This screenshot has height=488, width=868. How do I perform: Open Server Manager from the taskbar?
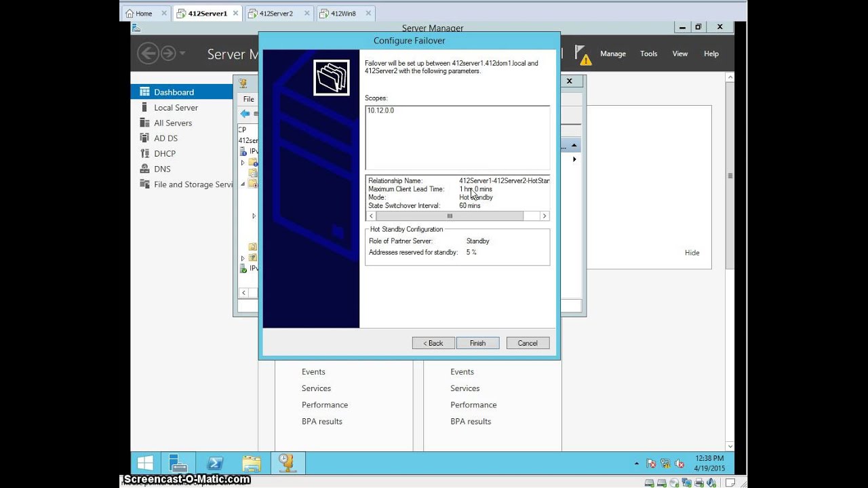(178, 464)
